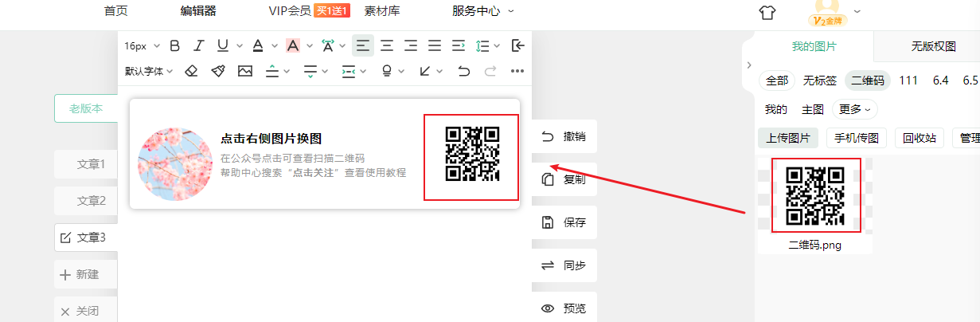Filter images by 二维码 tag
Viewport: 980px width, 322px height.
(868, 80)
